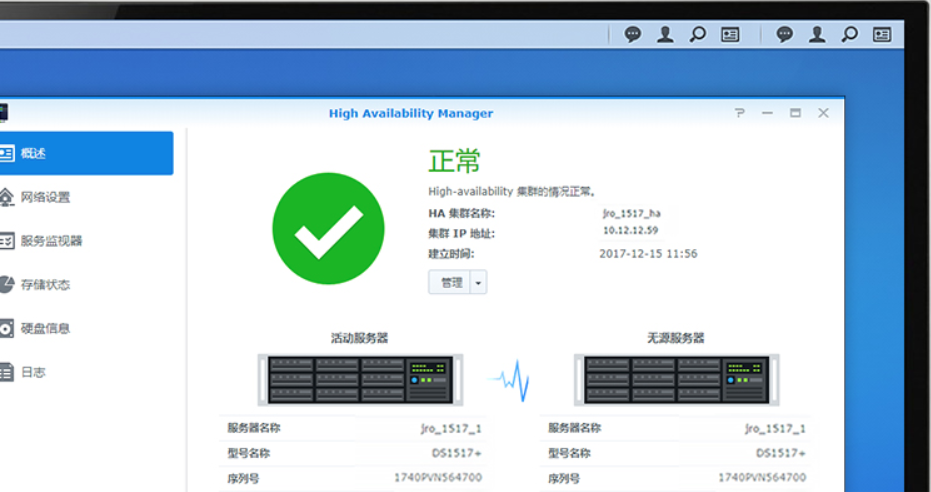Open the rightmost widgets icon in top bar
931x492 pixels.
pyautogui.click(x=881, y=34)
